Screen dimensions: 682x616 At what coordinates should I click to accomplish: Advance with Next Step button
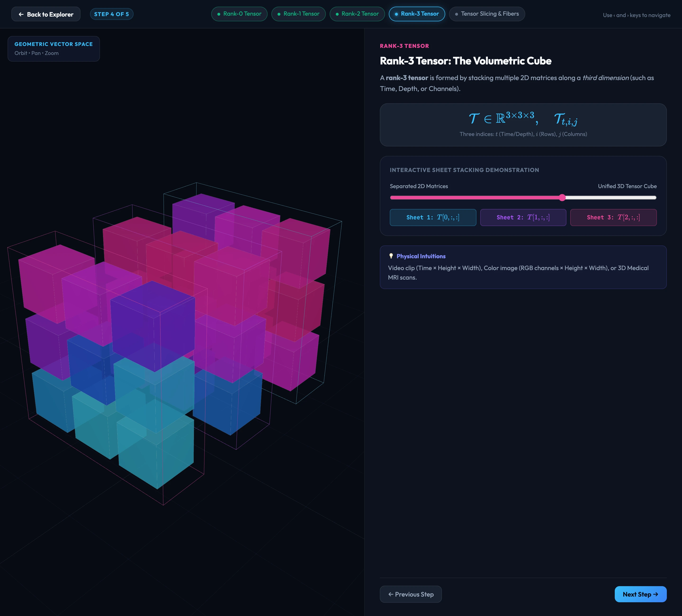(x=640, y=594)
